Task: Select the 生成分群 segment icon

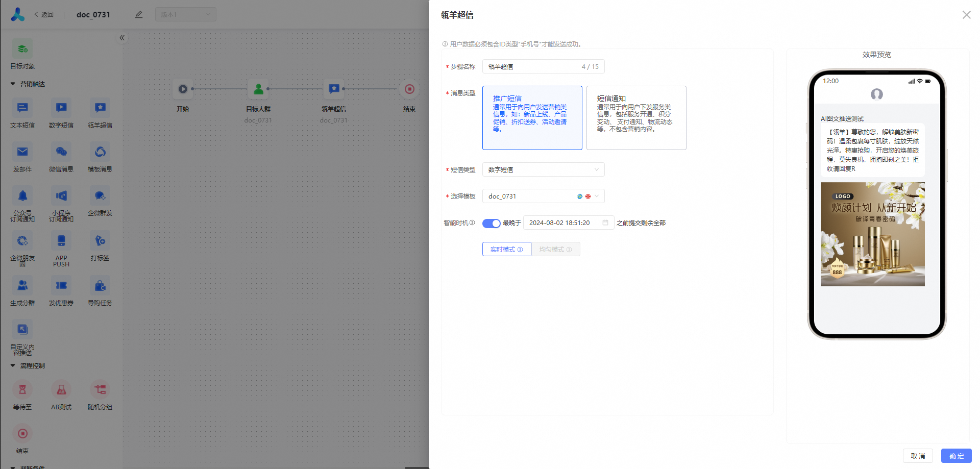Action: point(22,285)
